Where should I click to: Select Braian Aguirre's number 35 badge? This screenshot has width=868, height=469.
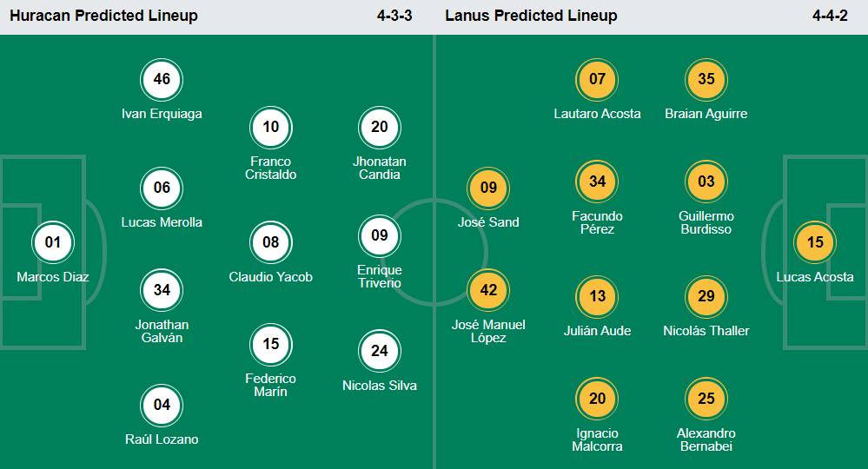[x=706, y=80]
